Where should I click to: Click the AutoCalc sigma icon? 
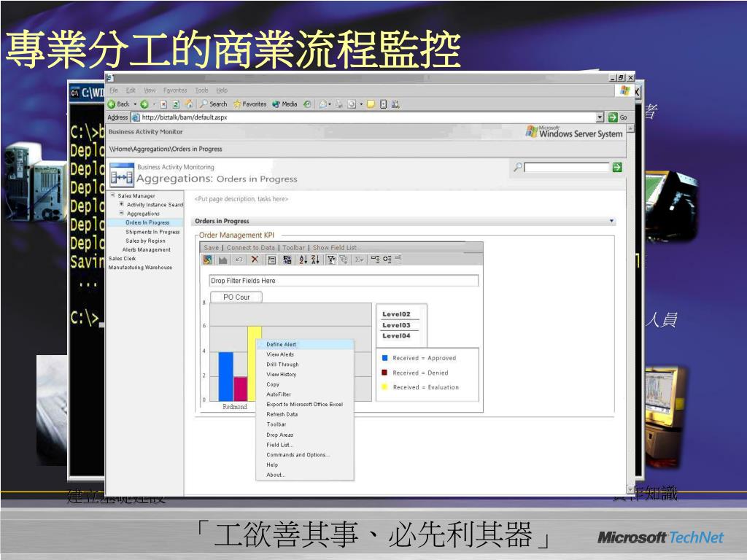(359, 260)
